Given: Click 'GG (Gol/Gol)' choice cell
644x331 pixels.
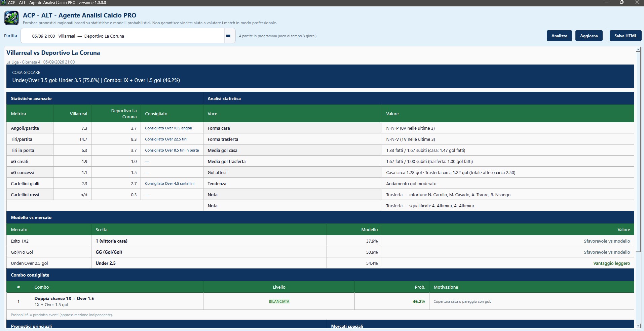Looking at the screenshot, I should coord(109,252).
